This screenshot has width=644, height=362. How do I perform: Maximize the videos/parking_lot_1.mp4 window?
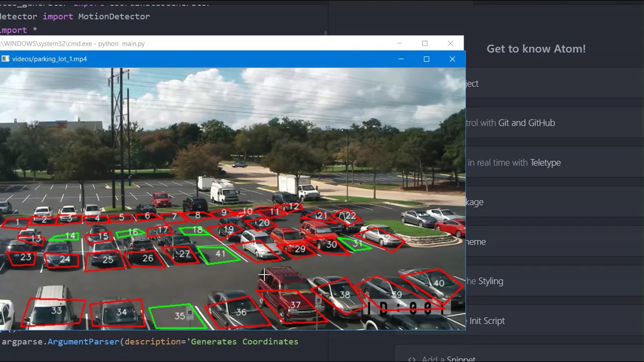coord(426,59)
